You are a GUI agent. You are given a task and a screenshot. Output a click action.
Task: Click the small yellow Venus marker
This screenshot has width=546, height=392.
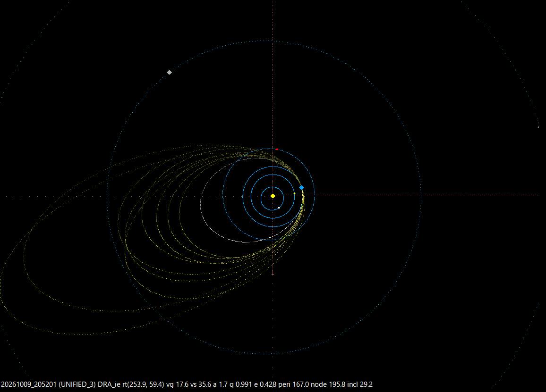pyautogui.click(x=295, y=193)
